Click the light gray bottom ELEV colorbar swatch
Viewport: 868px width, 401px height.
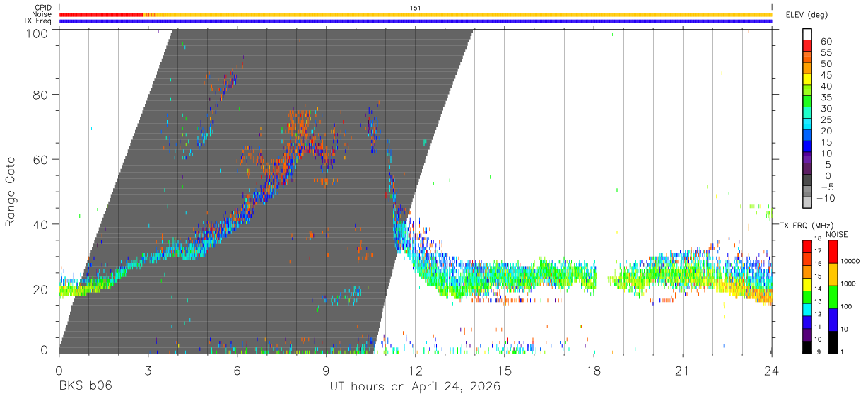pos(807,204)
